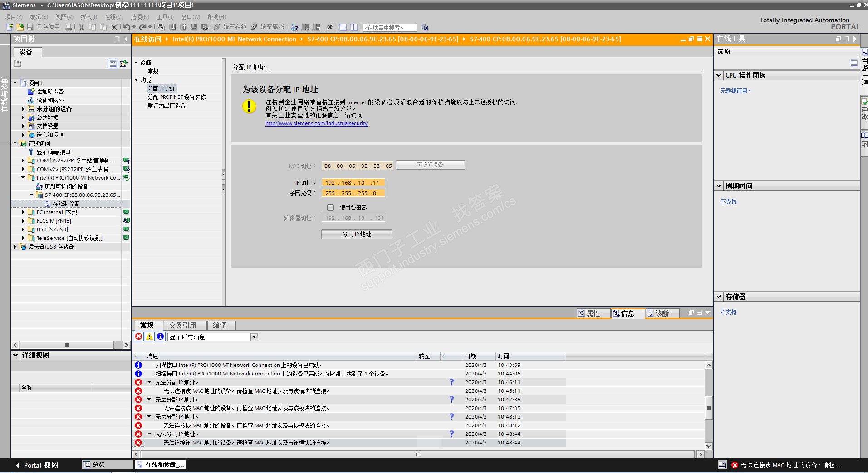Viewport: 868px width, 473px height.
Task: Click the search-in-project binoculars icon
Action: (425, 27)
